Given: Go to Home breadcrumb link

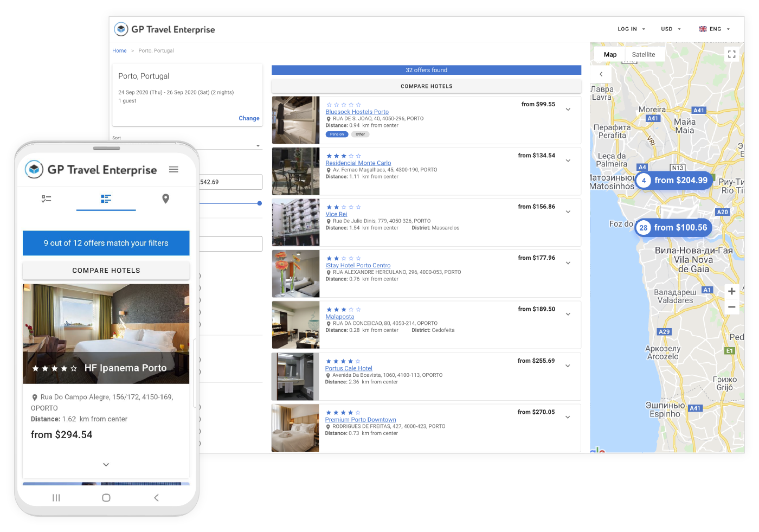Looking at the screenshot, I should 119,51.
